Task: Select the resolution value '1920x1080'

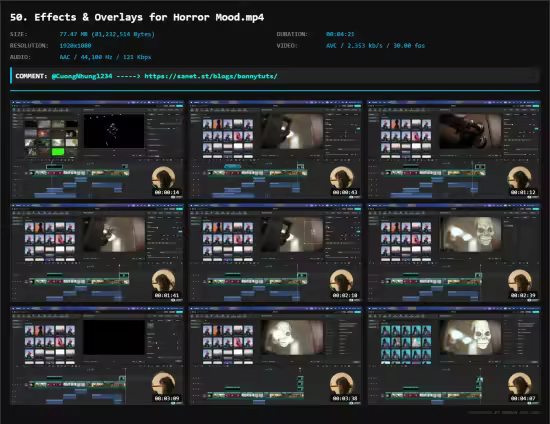Action: tap(75, 46)
